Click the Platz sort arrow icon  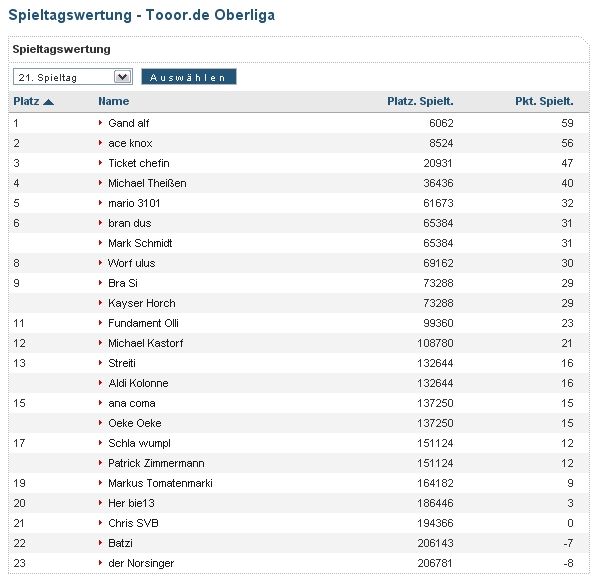click(49, 102)
